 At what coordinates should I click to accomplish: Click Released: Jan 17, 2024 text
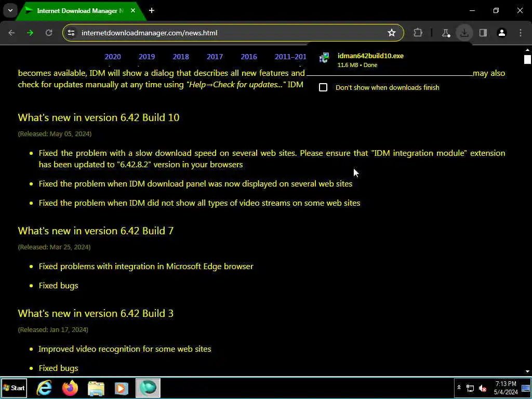click(x=53, y=329)
